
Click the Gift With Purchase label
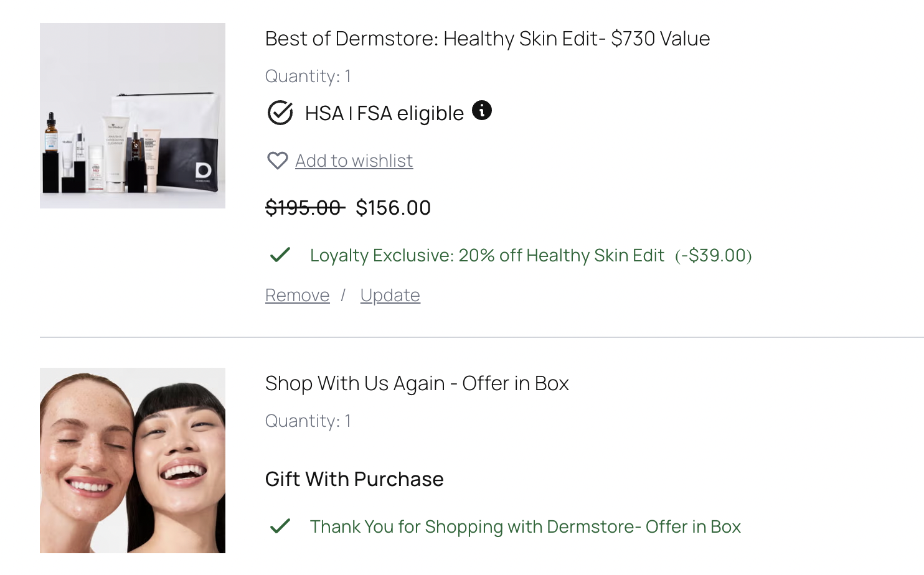pyautogui.click(x=354, y=479)
